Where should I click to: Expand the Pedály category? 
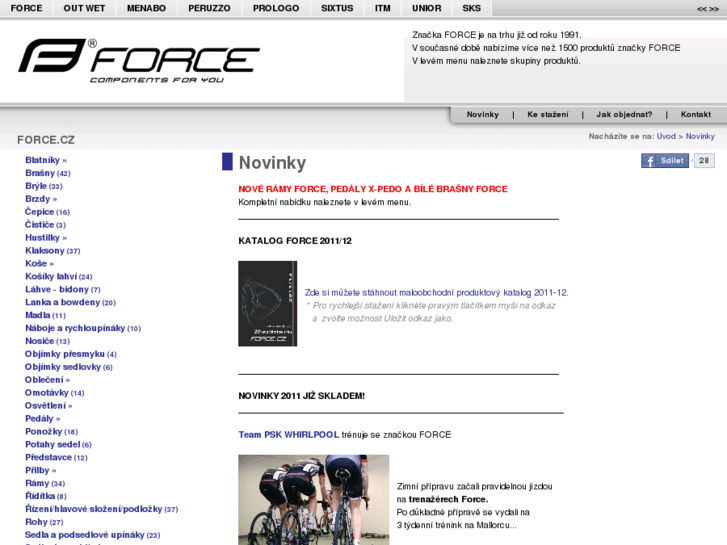coord(43,419)
